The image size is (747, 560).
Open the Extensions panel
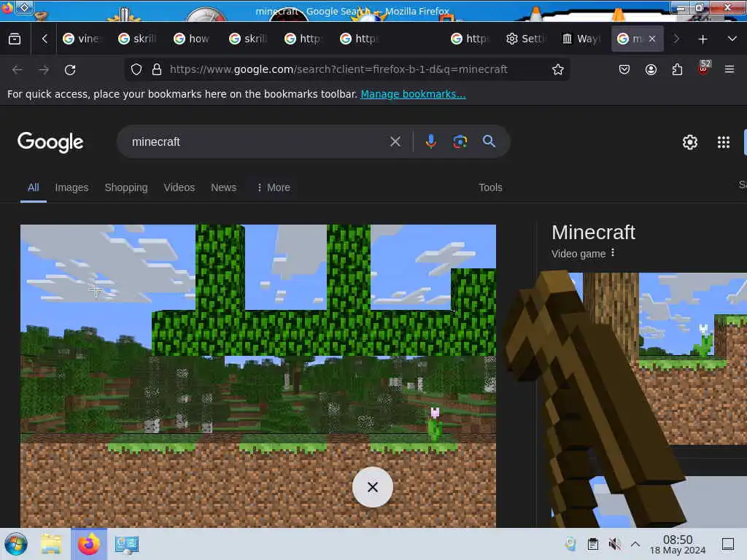(677, 69)
